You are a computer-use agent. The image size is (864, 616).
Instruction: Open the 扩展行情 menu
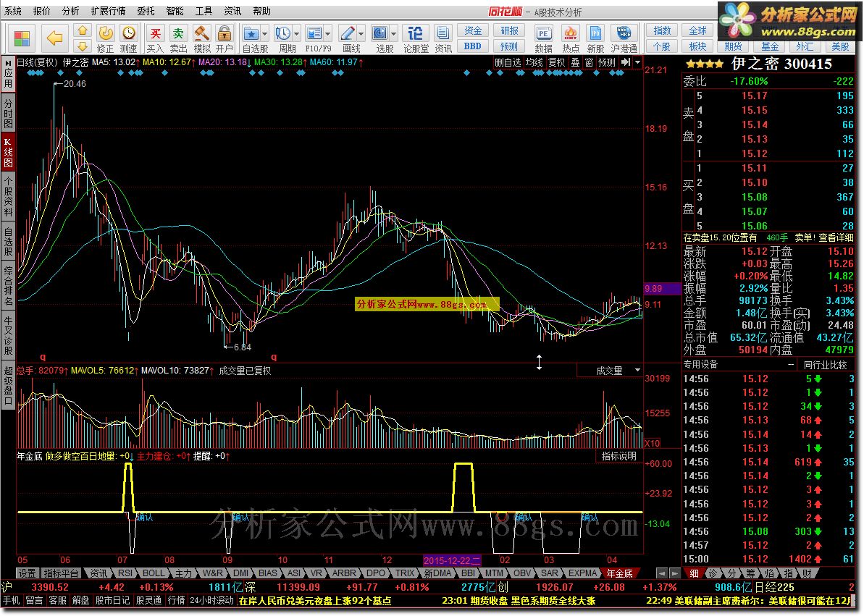(108, 11)
